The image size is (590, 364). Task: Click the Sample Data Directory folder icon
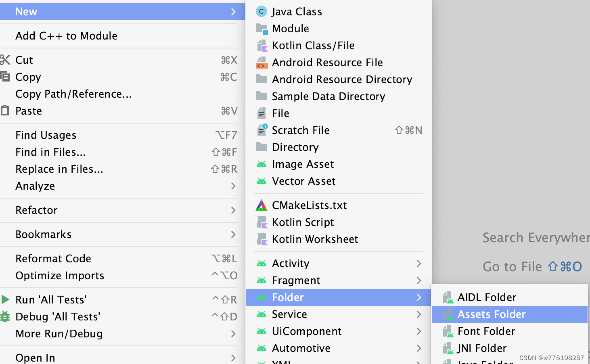[262, 96]
